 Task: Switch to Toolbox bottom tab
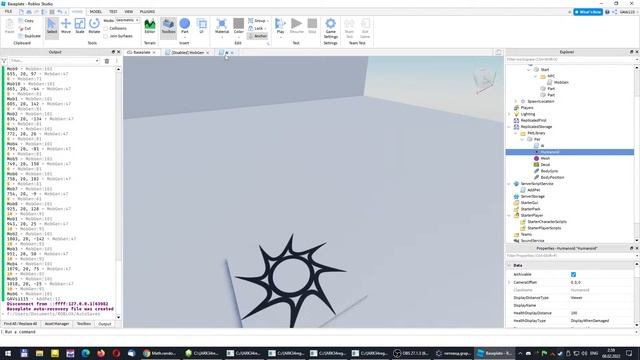pos(84,324)
